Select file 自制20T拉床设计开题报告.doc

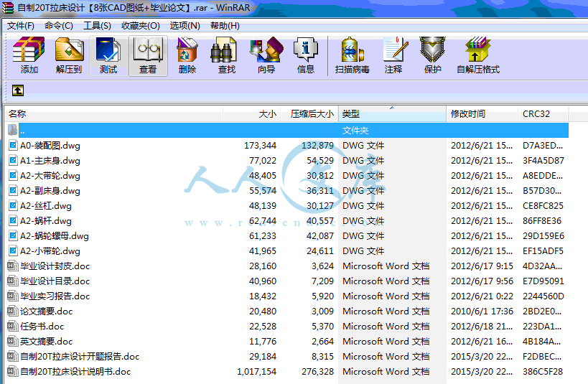coord(80,356)
